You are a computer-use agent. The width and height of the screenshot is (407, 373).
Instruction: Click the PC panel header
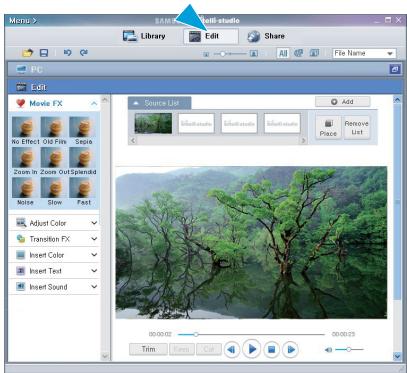pyautogui.click(x=205, y=69)
